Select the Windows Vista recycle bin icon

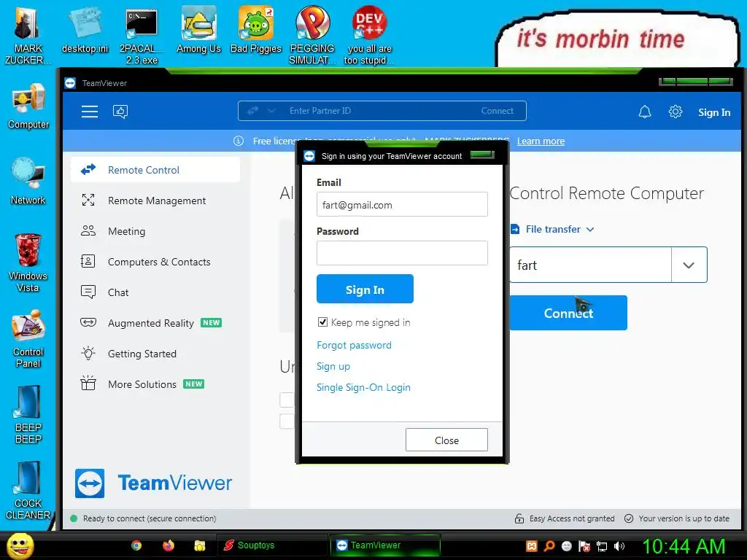28,262
